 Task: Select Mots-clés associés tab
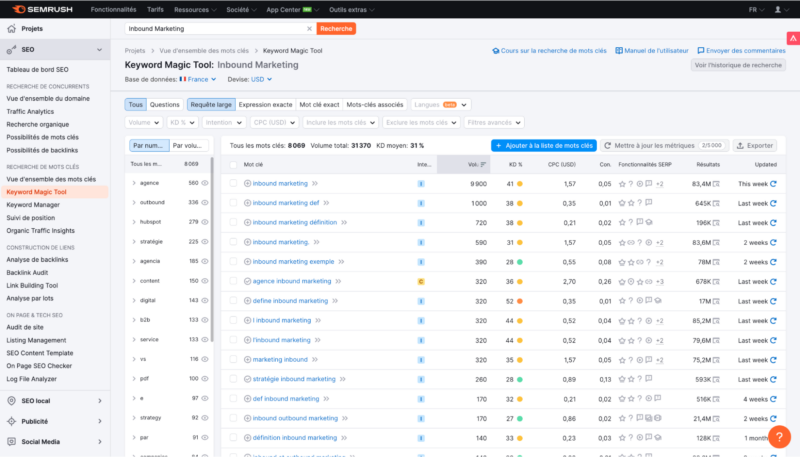[x=374, y=105]
